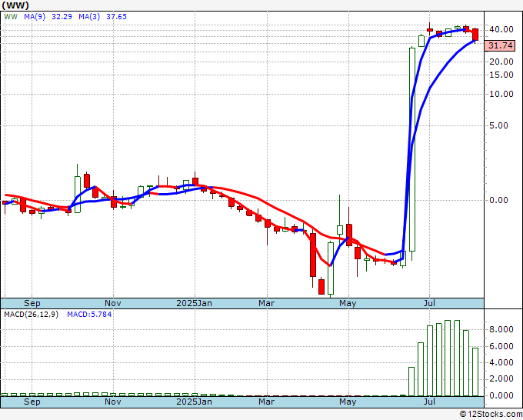
Task: Click Sep on the MACD timeline
Action: click(x=32, y=402)
